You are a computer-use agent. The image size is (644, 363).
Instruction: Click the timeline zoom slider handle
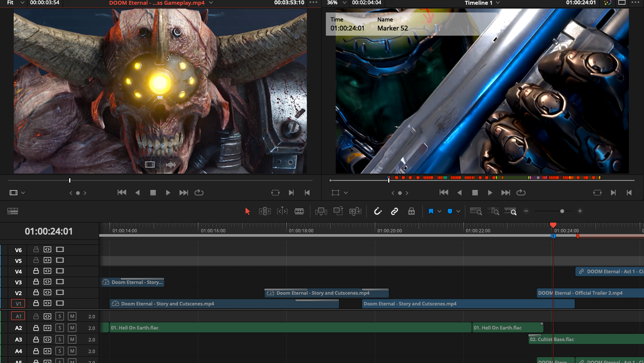tap(562, 211)
